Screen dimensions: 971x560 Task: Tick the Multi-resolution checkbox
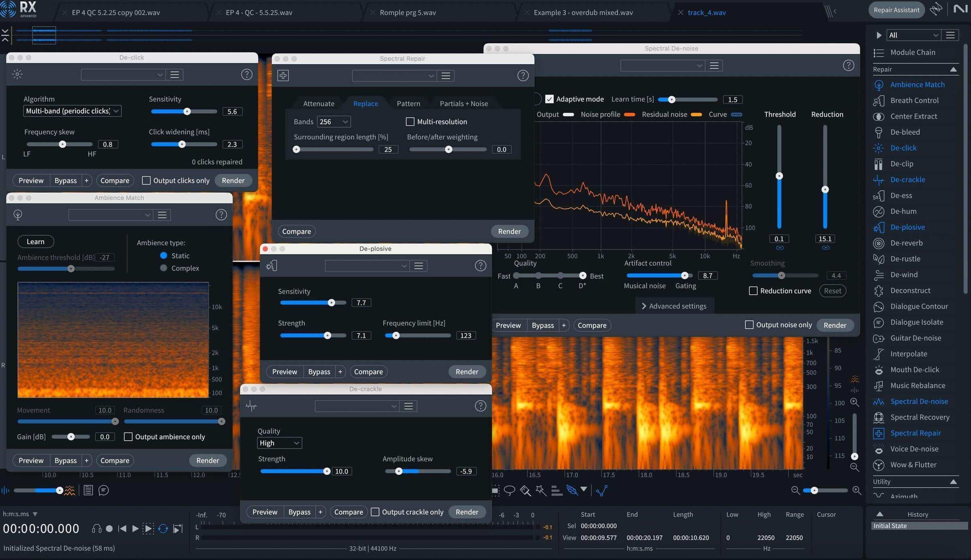pyautogui.click(x=410, y=121)
